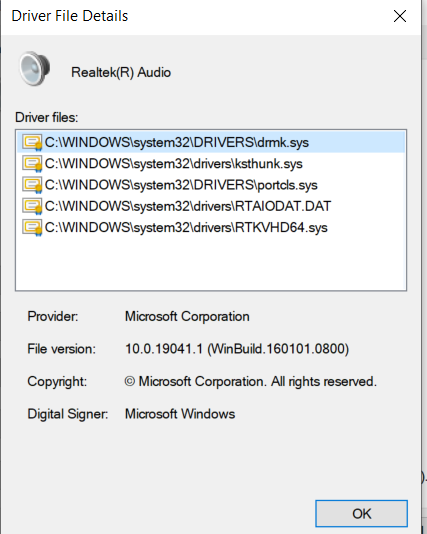Image resolution: width=427 pixels, height=534 pixels.
Task: Click the certificate icon beside drmk.sys
Action: pos(32,142)
